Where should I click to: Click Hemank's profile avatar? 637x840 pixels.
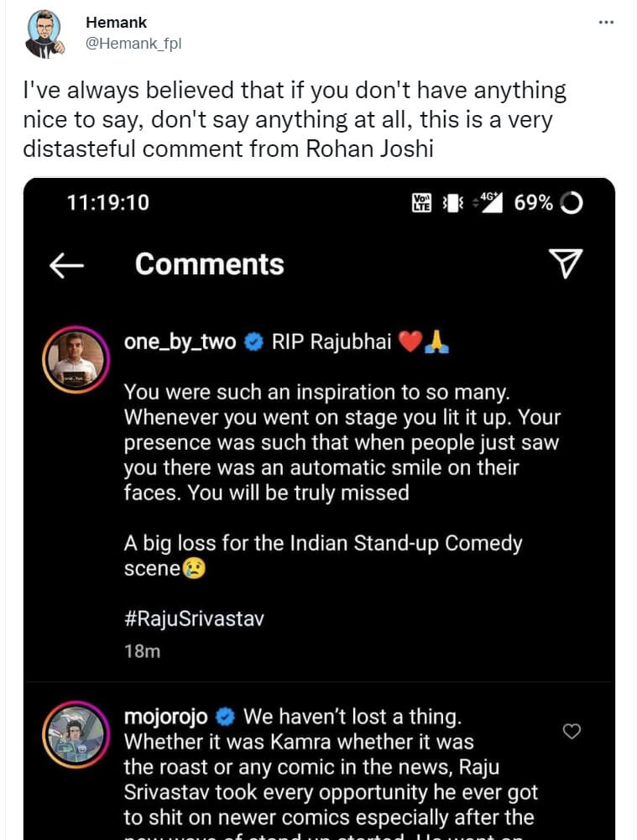[44, 34]
